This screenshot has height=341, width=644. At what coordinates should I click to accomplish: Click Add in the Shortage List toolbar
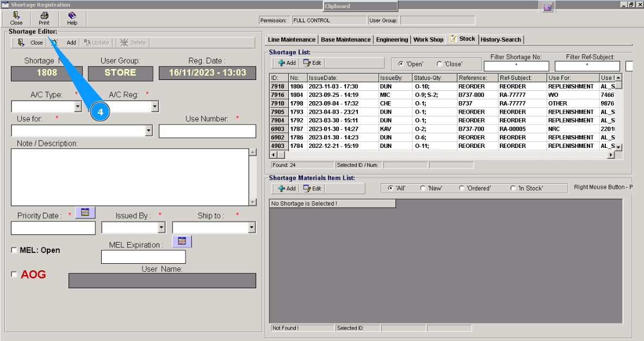(287, 63)
